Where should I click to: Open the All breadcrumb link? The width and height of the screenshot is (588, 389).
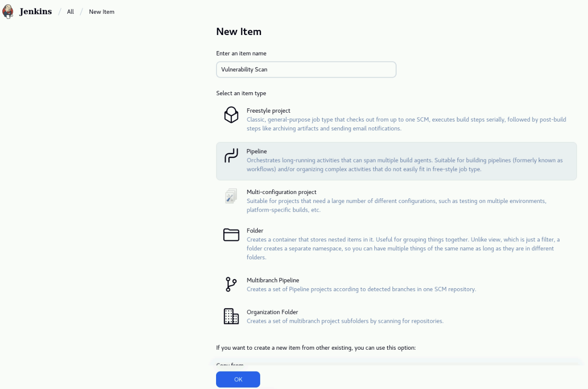point(70,12)
